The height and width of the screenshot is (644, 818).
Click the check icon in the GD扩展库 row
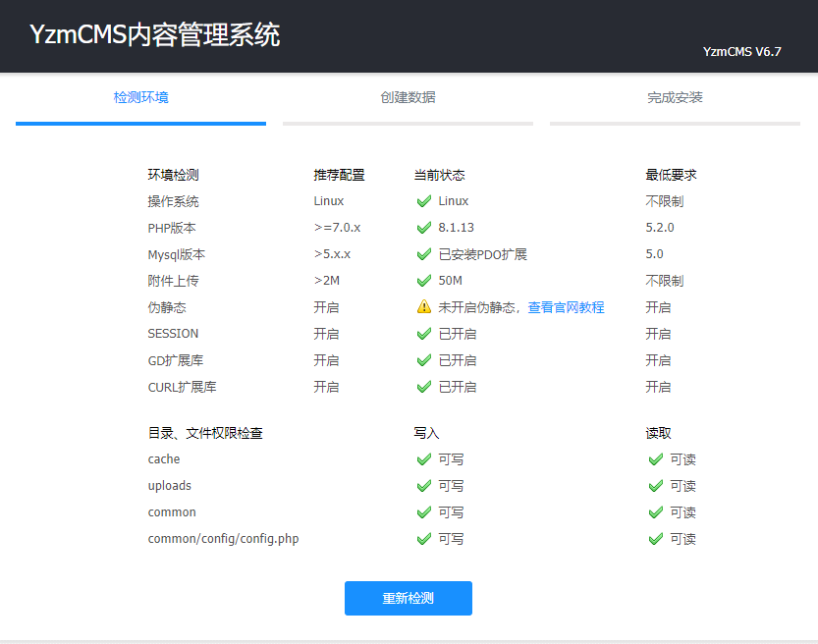pyautogui.click(x=424, y=360)
